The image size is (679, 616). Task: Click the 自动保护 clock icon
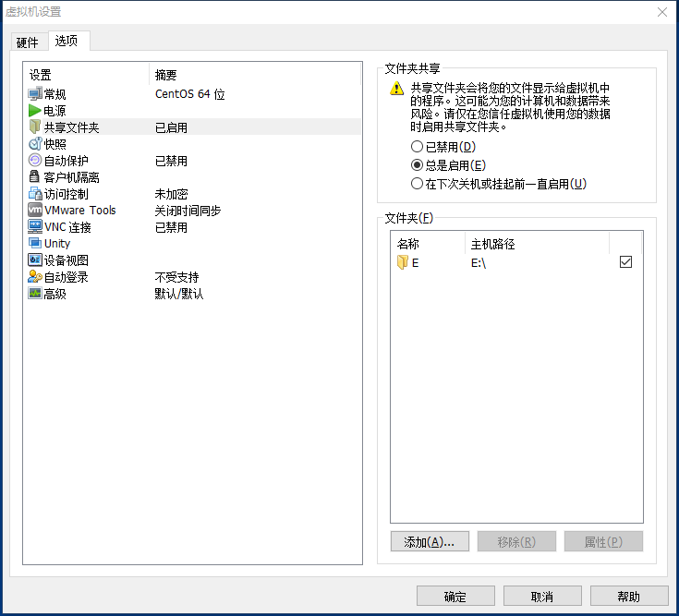coord(35,161)
